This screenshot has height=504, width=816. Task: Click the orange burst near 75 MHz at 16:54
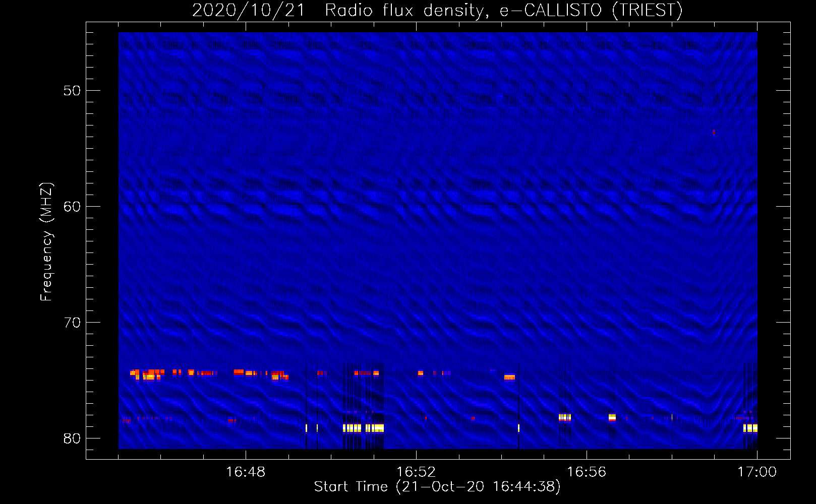click(x=509, y=377)
